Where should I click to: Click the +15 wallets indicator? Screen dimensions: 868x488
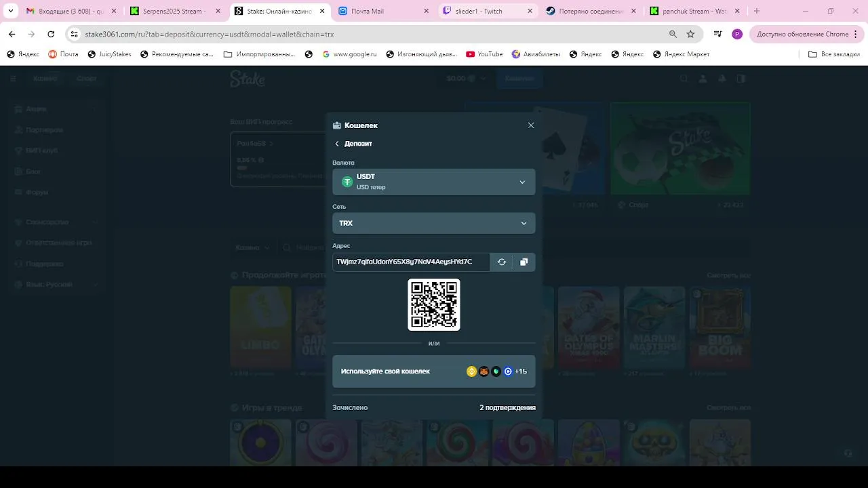[521, 371]
